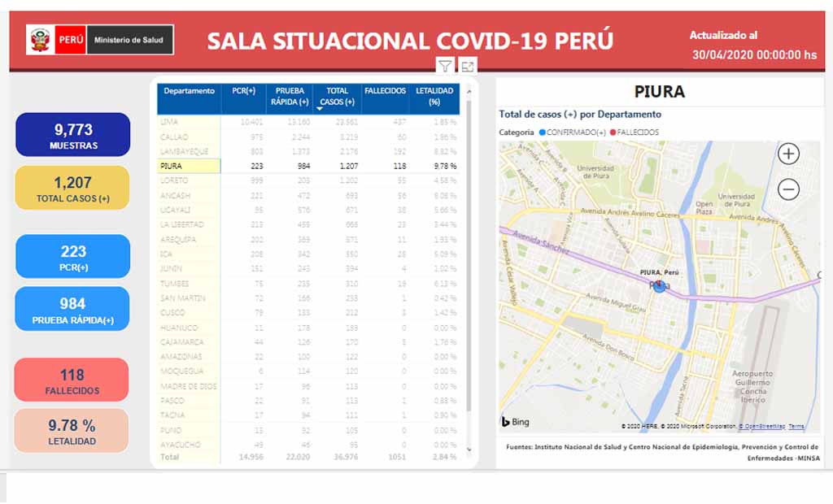Click the 9.78 % LETALIDAD card
This screenshot has width=833, height=504.
pos(72,431)
